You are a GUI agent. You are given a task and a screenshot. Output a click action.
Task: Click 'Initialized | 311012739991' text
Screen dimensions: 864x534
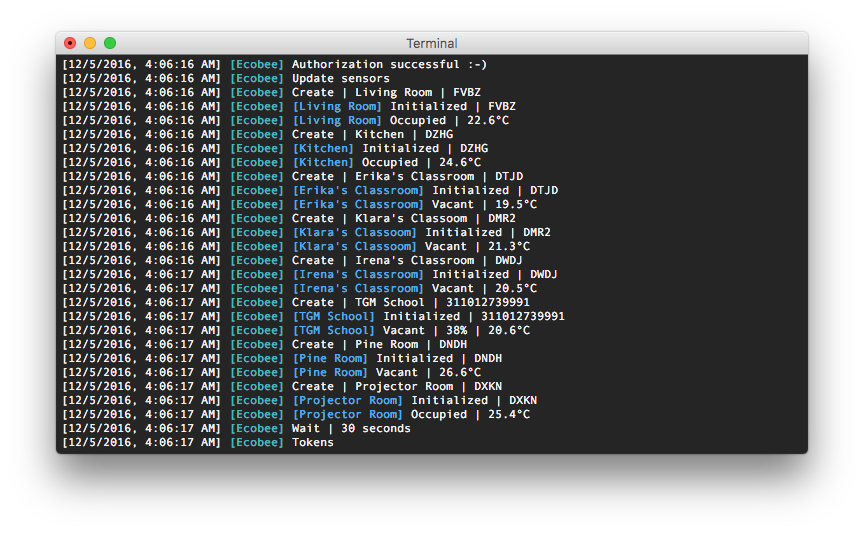tap(474, 316)
